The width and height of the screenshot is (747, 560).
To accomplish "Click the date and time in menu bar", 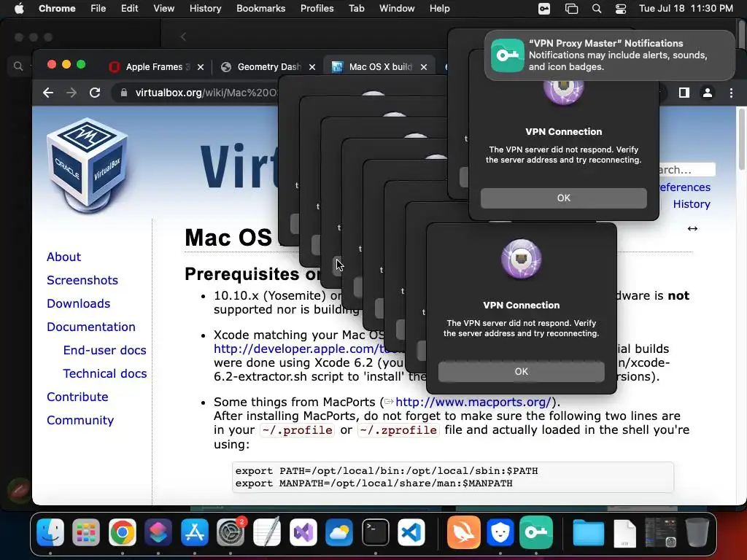I will click(686, 8).
